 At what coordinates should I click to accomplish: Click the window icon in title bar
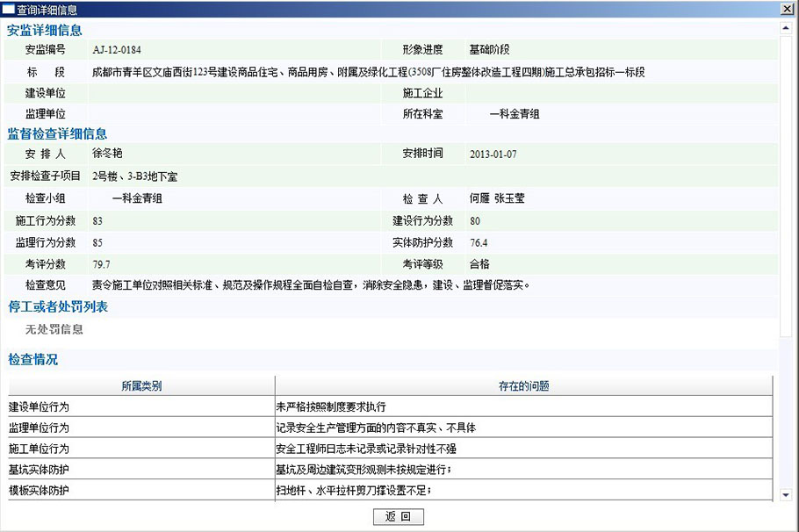pos(8,9)
